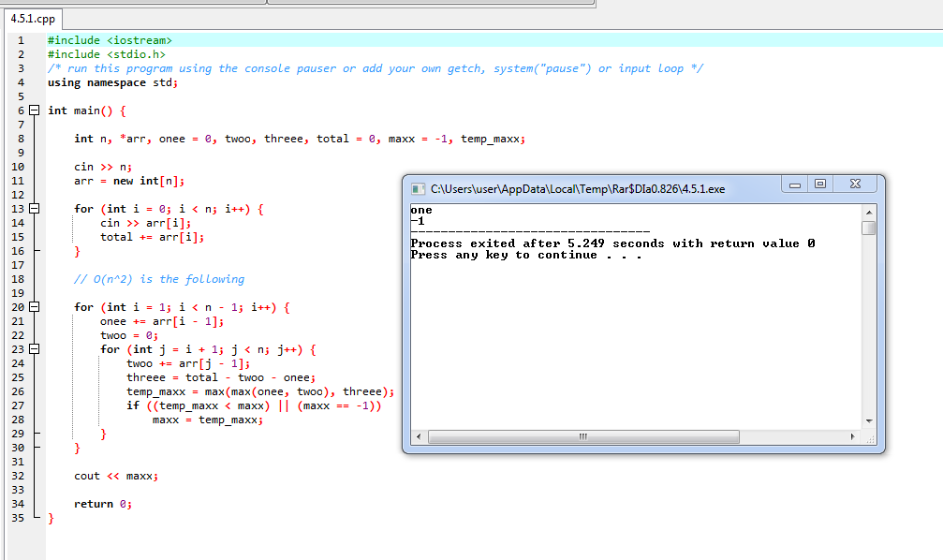Click line number 18 in the gutter

18,279
